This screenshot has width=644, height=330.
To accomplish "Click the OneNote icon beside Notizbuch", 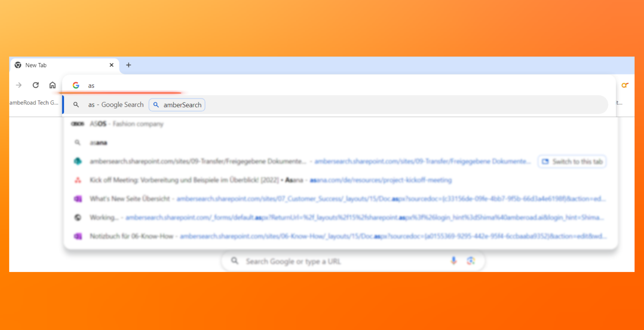I will pyautogui.click(x=78, y=236).
